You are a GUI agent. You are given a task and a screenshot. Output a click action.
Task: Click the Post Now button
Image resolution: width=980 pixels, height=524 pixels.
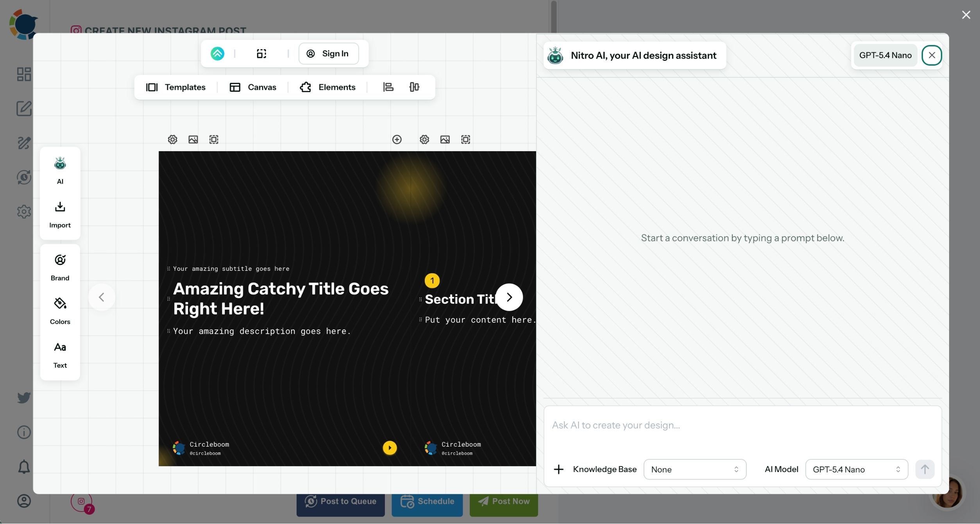(504, 502)
